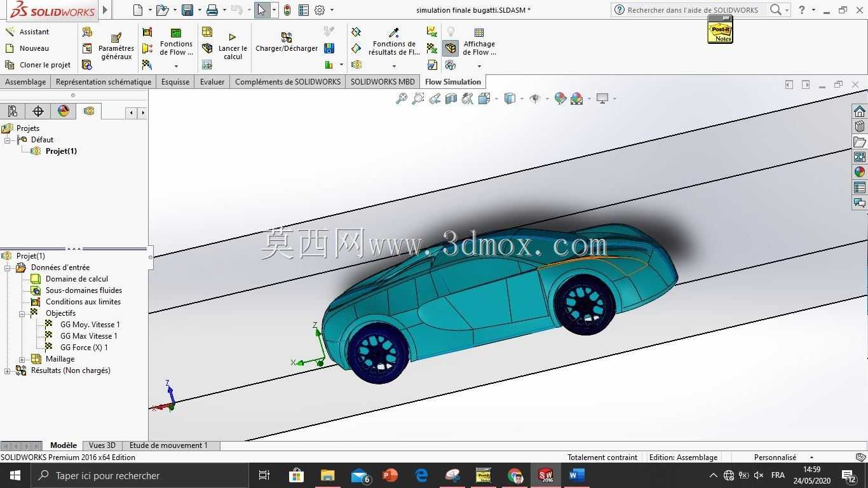
Task: Open SOLIDWORKS Resources home icon in task pane
Action: click(860, 111)
